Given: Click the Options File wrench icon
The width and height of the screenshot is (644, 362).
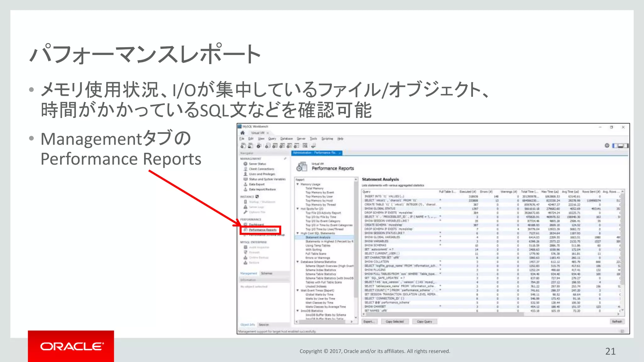Looking at the screenshot, I should [x=245, y=212].
